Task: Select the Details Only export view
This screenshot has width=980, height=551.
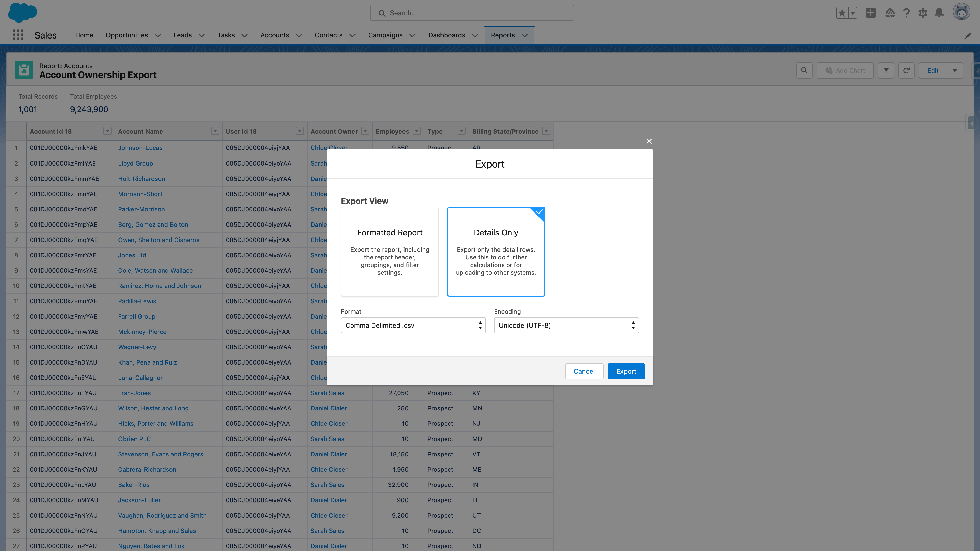Action: pyautogui.click(x=496, y=252)
